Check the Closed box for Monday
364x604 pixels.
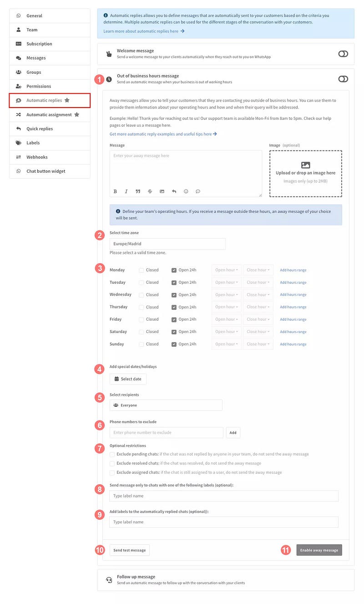[x=142, y=270]
